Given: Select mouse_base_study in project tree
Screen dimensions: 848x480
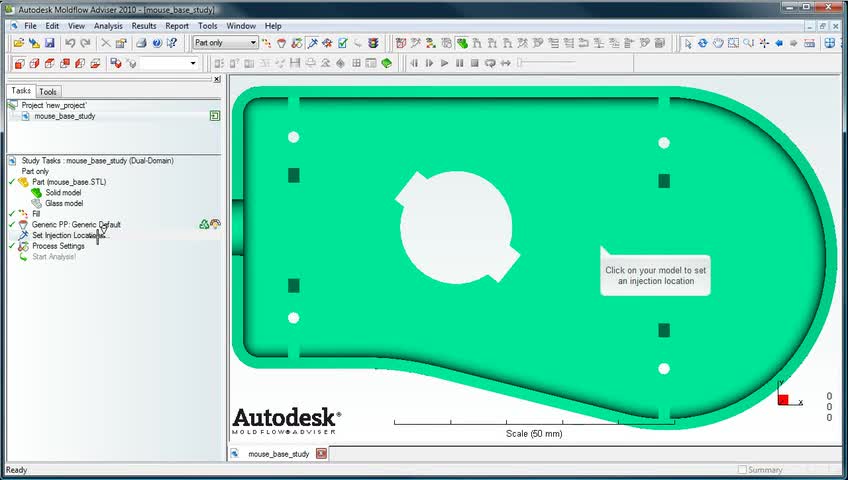Looking at the screenshot, I should tap(64, 116).
